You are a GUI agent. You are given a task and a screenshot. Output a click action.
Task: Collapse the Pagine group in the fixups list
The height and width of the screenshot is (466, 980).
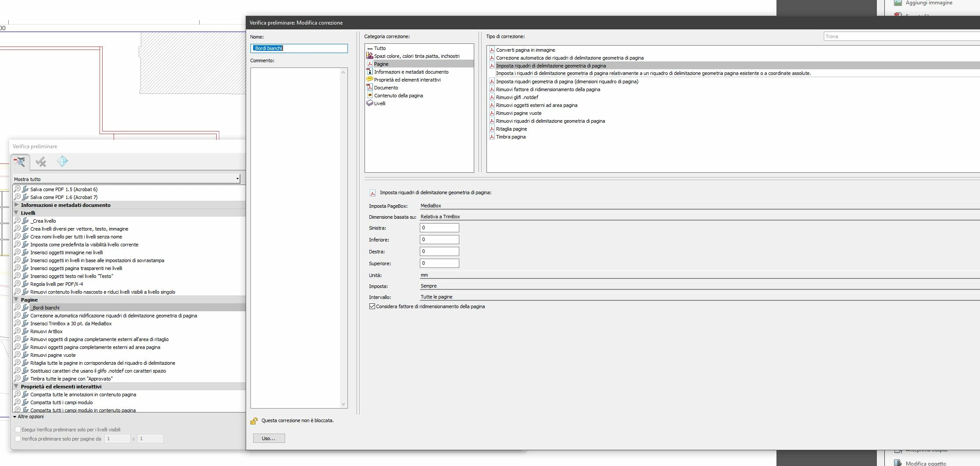pos(16,299)
